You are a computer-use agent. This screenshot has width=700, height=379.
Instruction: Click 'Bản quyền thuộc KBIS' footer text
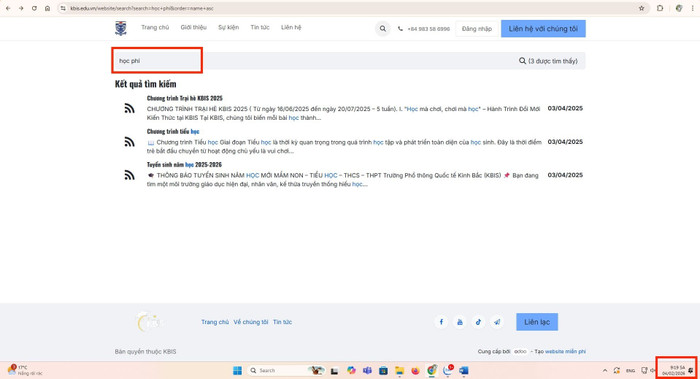pos(146,352)
